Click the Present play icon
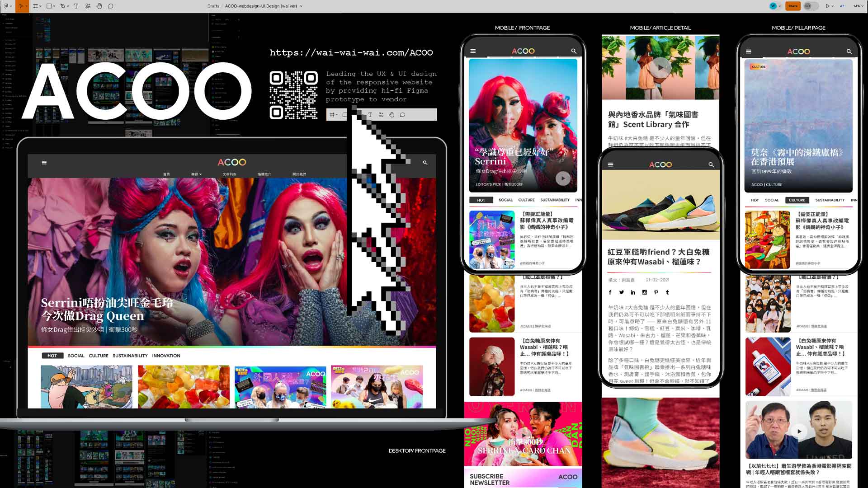 (827, 6)
